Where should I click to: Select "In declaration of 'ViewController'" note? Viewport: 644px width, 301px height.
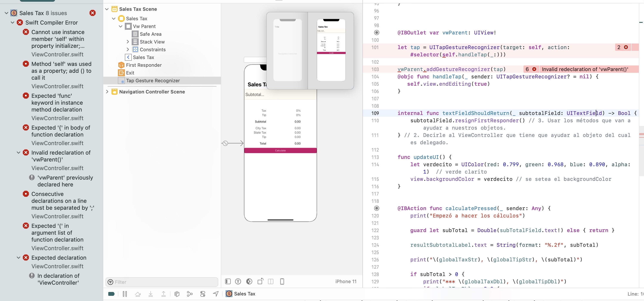pyautogui.click(x=58, y=279)
